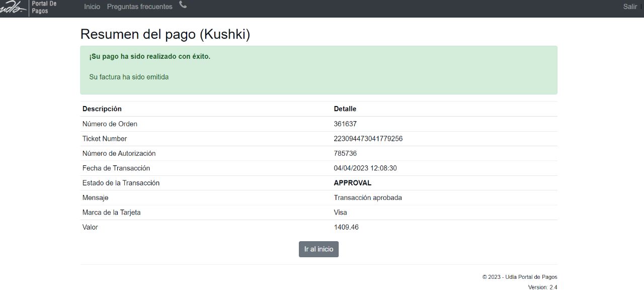The height and width of the screenshot is (308, 644).
Task: Click the Descripción column header
Action: tap(102, 109)
